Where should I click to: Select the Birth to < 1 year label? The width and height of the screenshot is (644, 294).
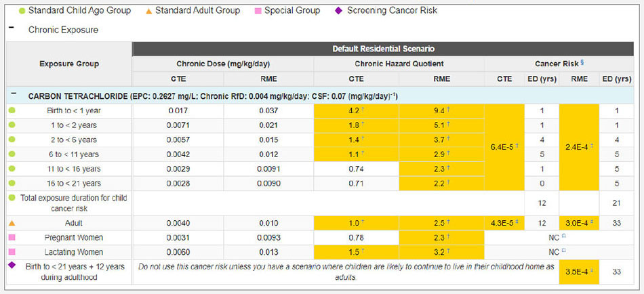pos(73,111)
